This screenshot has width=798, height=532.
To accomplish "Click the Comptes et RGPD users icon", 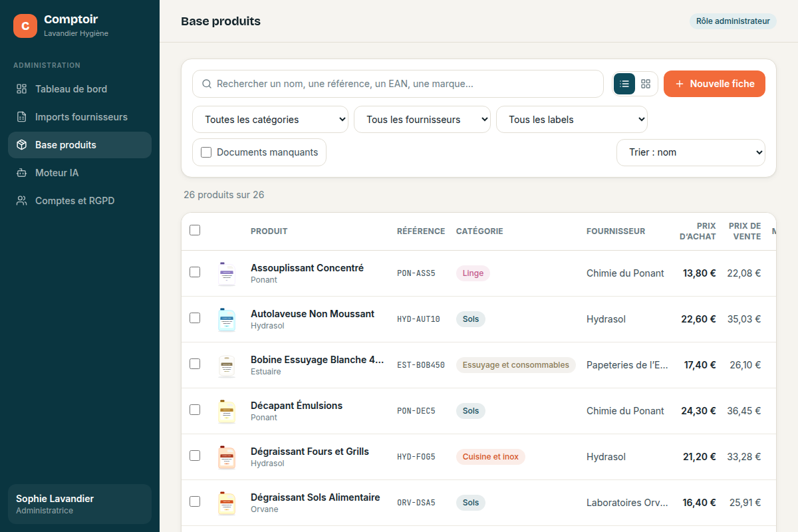I will pyautogui.click(x=22, y=201).
